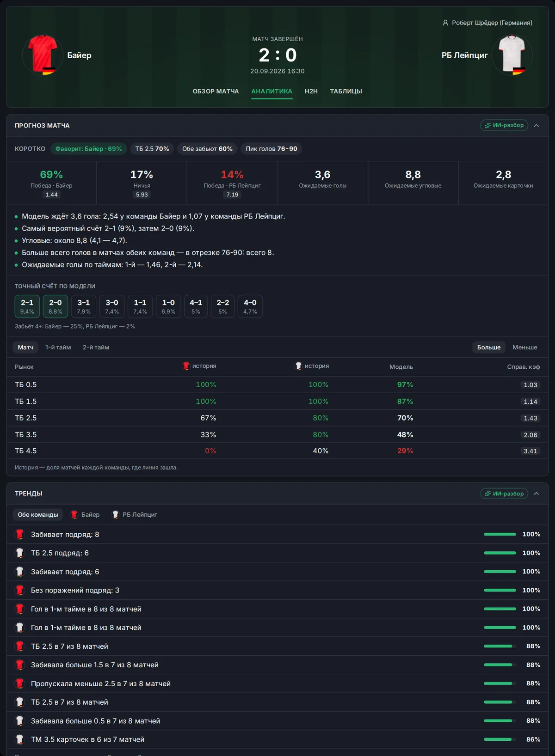
Task: Click jersey icon beside 'ТМ 3.5 карточек' trend
Action: coord(20,739)
